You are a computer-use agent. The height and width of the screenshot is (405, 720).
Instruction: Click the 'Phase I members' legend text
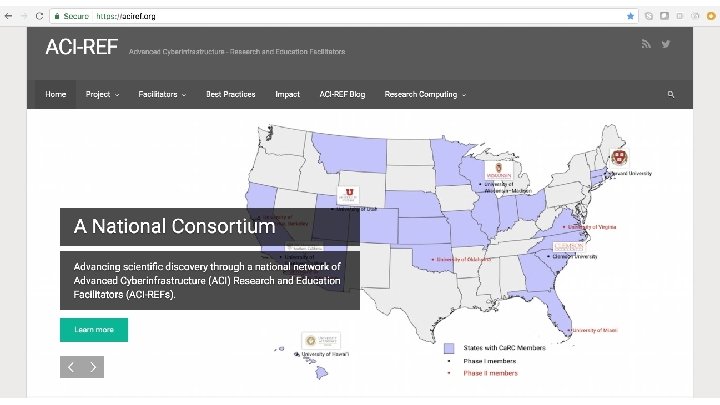pyautogui.click(x=489, y=361)
